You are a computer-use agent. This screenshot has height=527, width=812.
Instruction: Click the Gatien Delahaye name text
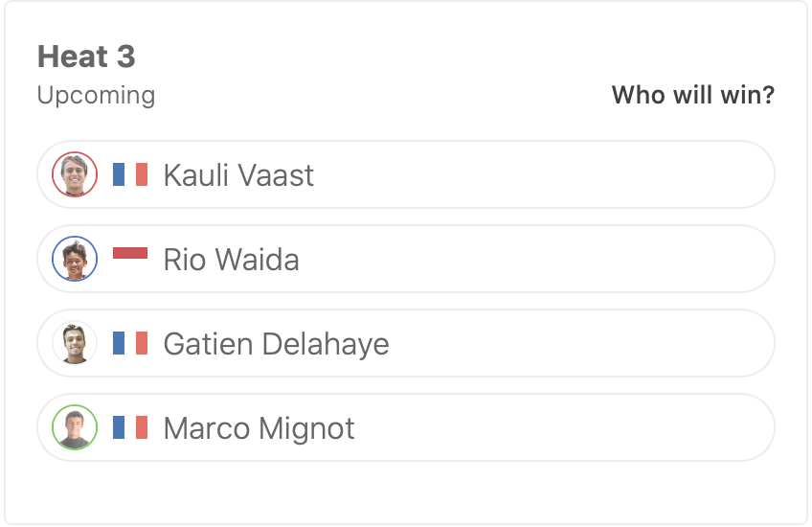276,344
